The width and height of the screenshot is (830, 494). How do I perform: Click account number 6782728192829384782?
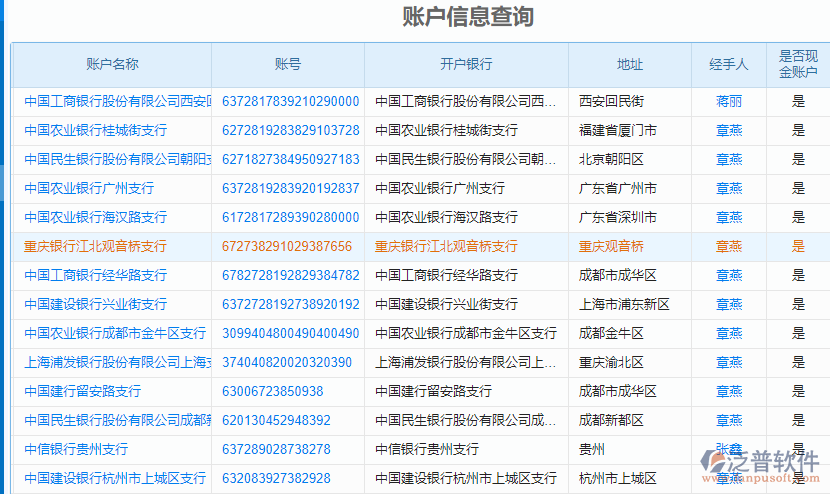[x=291, y=275]
